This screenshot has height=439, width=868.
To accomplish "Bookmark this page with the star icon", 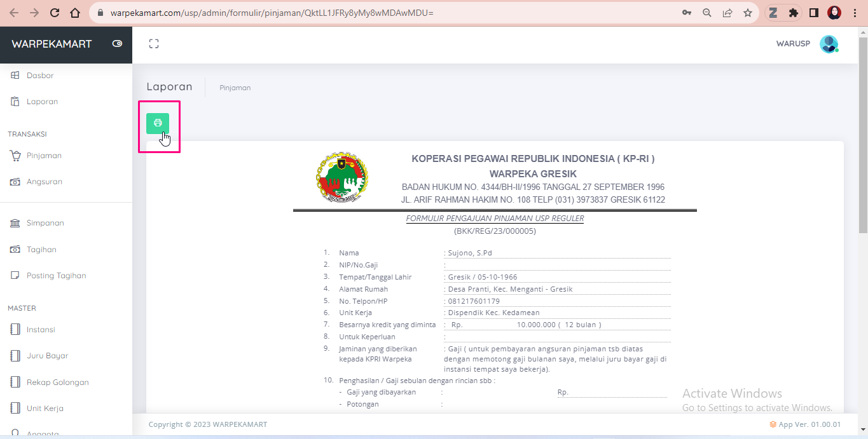I will point(748,13).
